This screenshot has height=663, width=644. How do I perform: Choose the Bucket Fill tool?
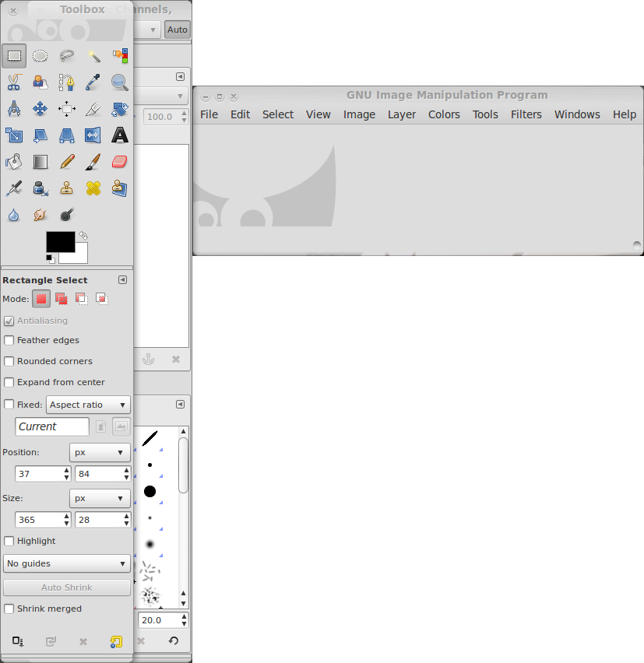click(14, 162)
